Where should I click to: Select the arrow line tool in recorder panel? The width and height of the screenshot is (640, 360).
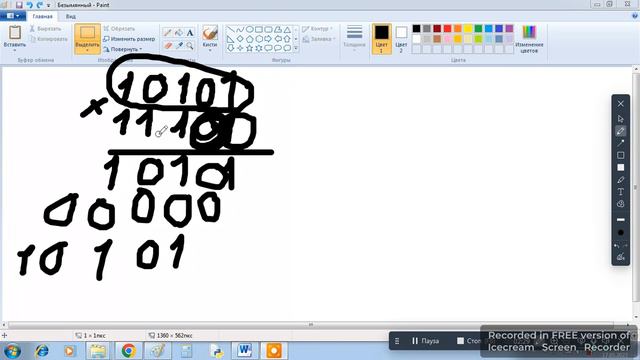620,143
